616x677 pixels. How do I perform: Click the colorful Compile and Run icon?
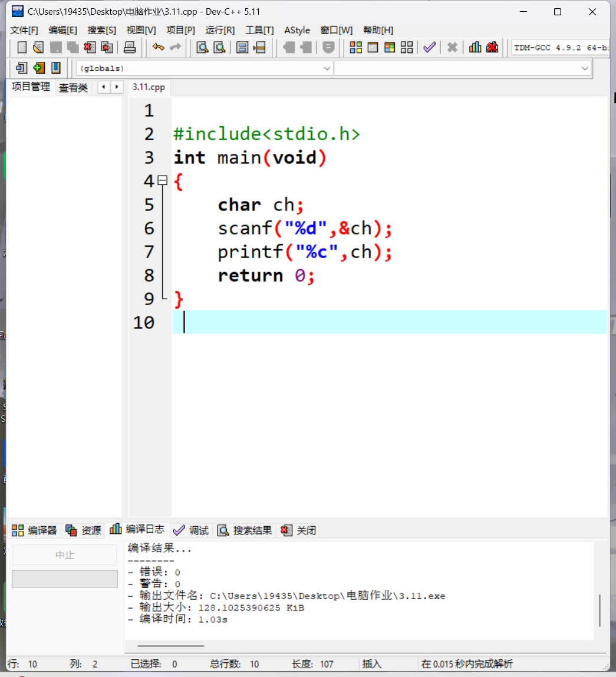[390, 48]
